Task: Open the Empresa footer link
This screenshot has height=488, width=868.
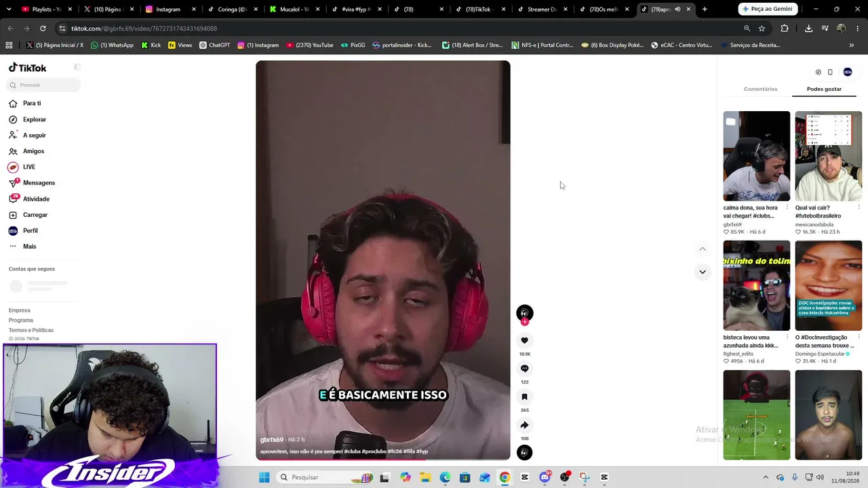Action: pyautogui.click(x=19, y=310)
